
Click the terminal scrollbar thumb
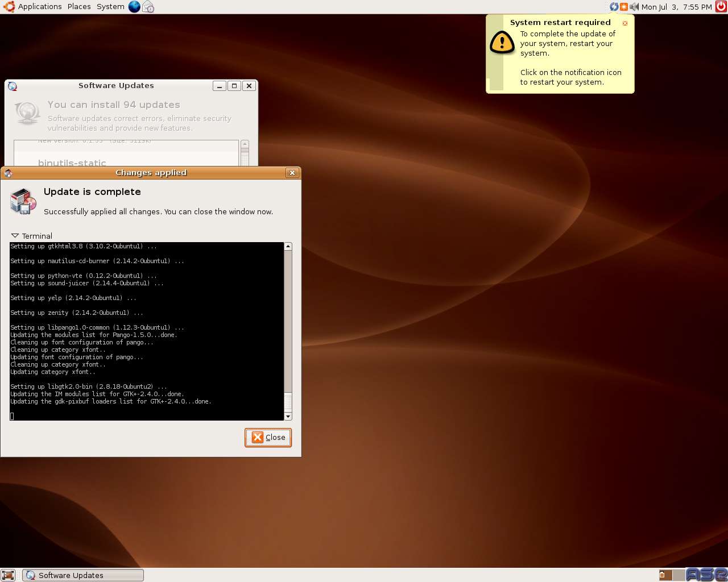pos(288,402)
